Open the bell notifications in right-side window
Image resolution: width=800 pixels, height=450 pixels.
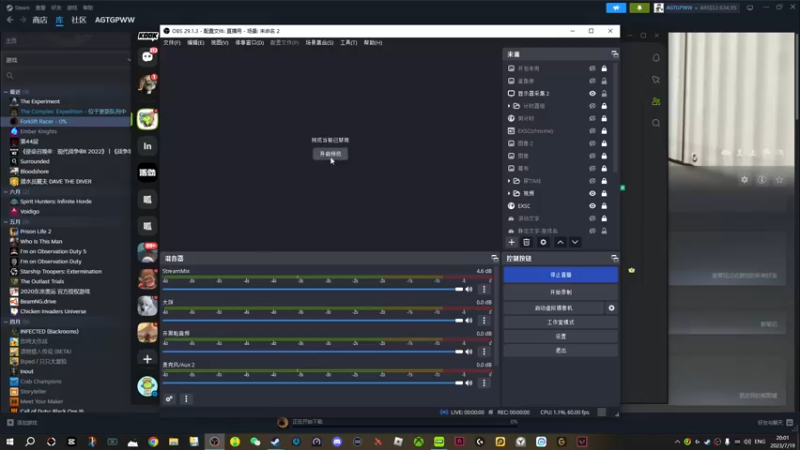[x=656, y=58]
